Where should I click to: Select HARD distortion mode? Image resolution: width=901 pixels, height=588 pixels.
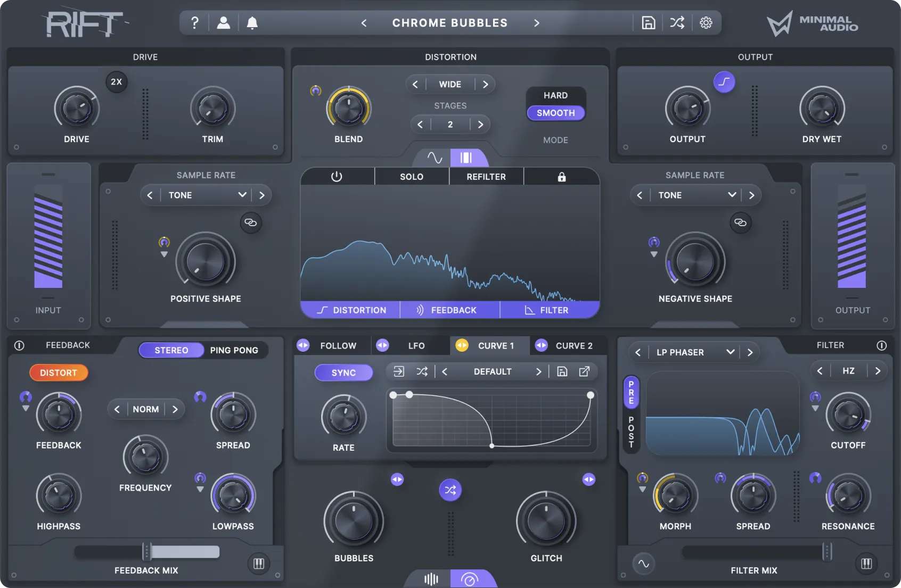[555, 95]
